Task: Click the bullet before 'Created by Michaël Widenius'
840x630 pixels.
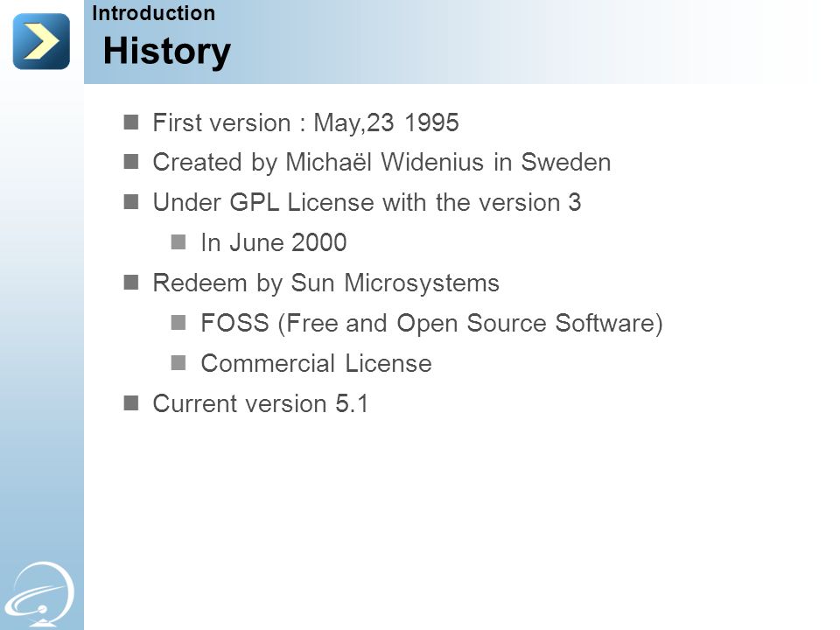Action: [x=131, y=162]
